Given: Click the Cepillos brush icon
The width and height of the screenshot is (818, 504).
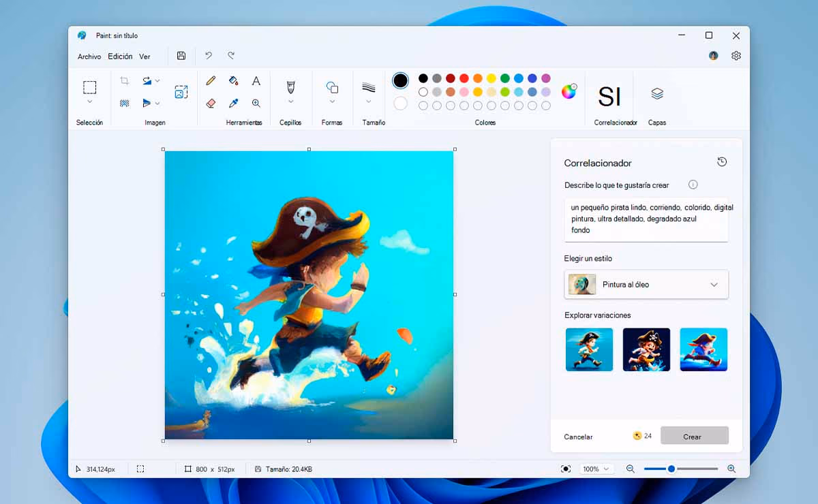Looking at the screenshot, I should (290, 86).
